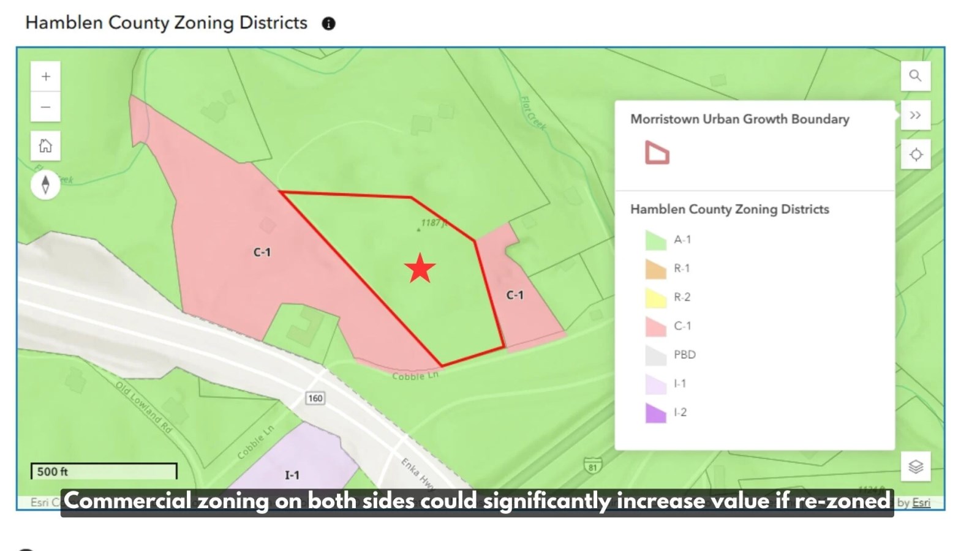Reset map to home extent

(46, 146)
